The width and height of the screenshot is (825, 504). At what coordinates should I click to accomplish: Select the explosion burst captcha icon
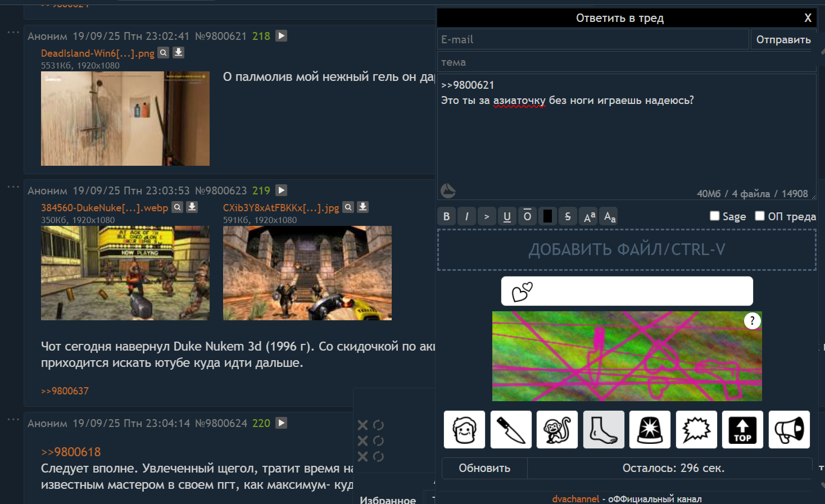pyautogui.click(x=696, y=430)
